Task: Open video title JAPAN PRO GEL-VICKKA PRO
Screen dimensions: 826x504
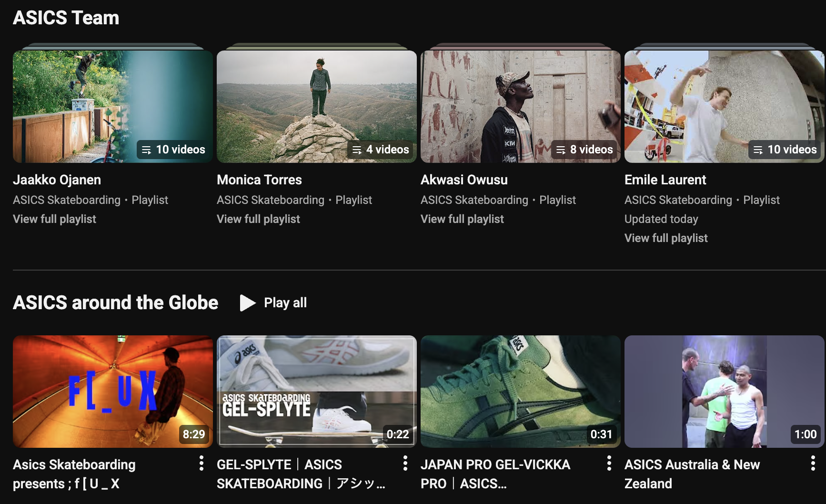Action: tap(495, 474)
